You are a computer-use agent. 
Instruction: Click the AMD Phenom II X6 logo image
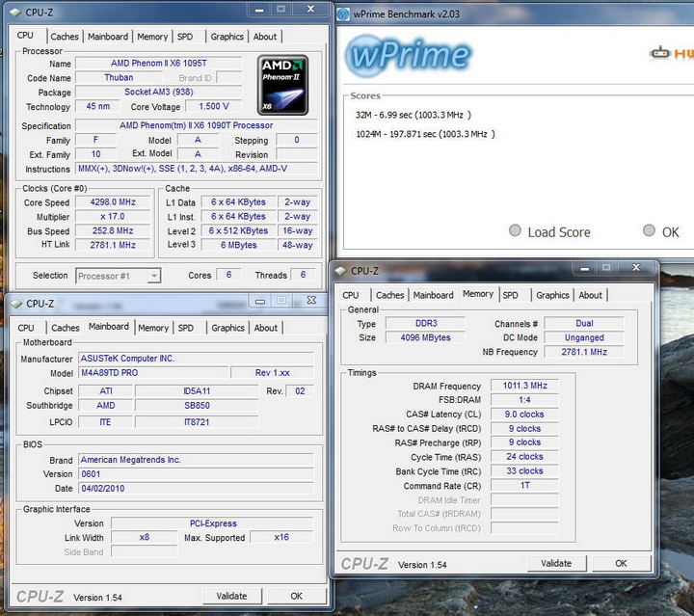click(282, 85)
